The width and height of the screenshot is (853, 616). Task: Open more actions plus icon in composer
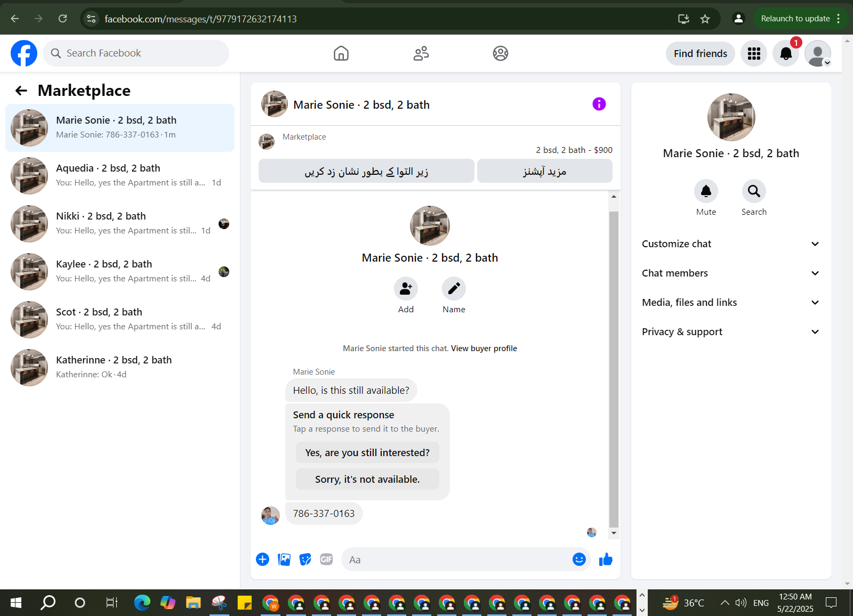(262, 559)
